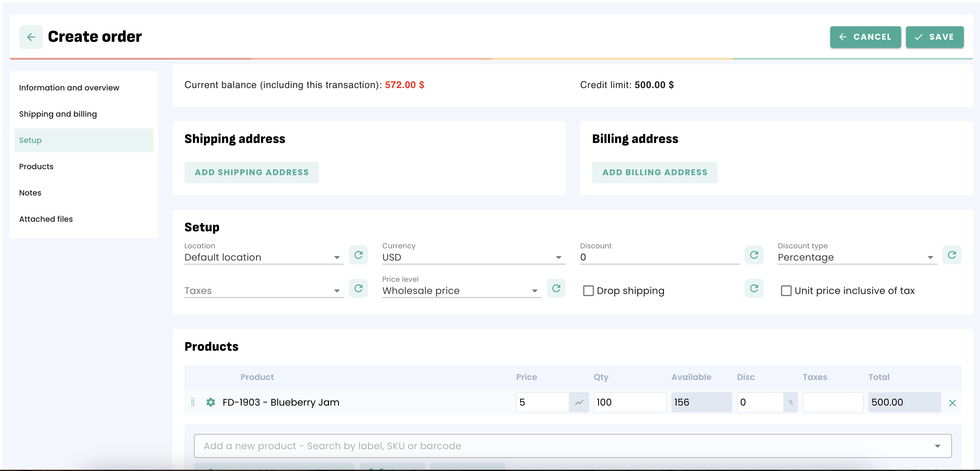Image resolution: width=980 pixels, height=471 pixels.
Task: Click the Qty field showing 100
Action: tap(629, 402)
